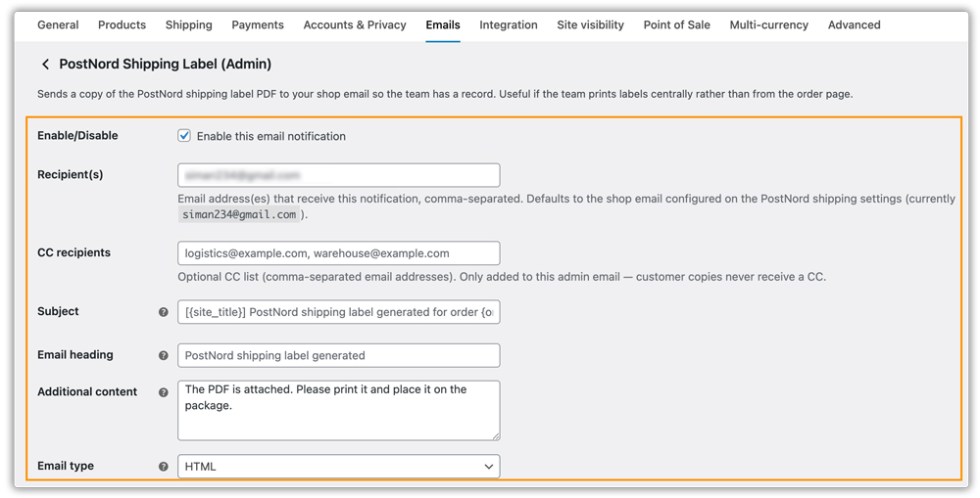Click the Email heading label

pos(75,354)
